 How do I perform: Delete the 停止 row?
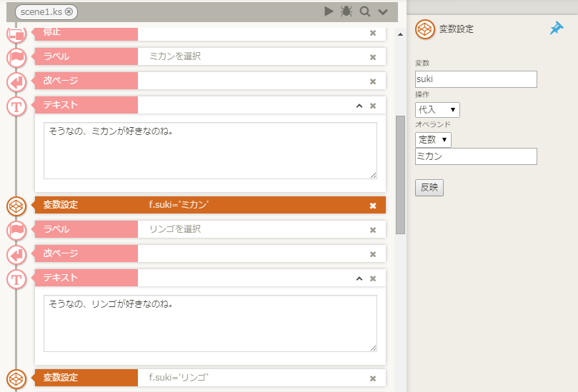(x=373, y=33)
